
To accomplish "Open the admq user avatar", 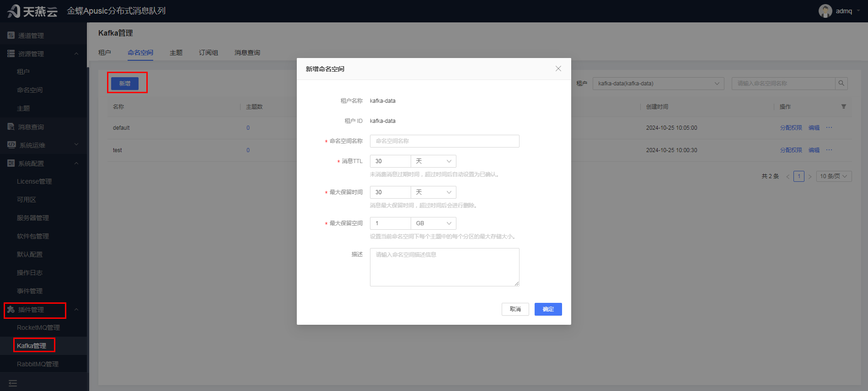I will pos(825,11).
